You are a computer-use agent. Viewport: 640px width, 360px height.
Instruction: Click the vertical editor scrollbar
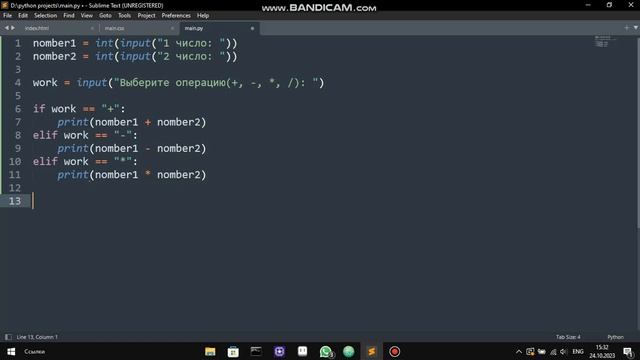coord(638,133)
